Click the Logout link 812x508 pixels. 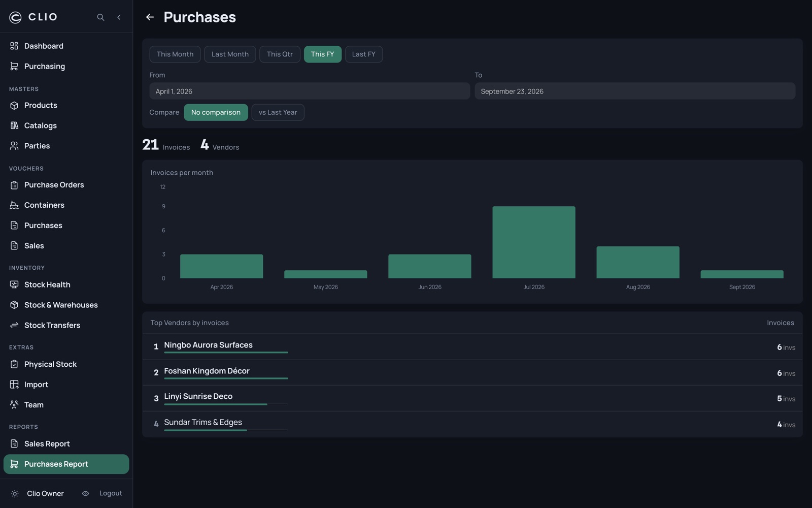[111, 494]
